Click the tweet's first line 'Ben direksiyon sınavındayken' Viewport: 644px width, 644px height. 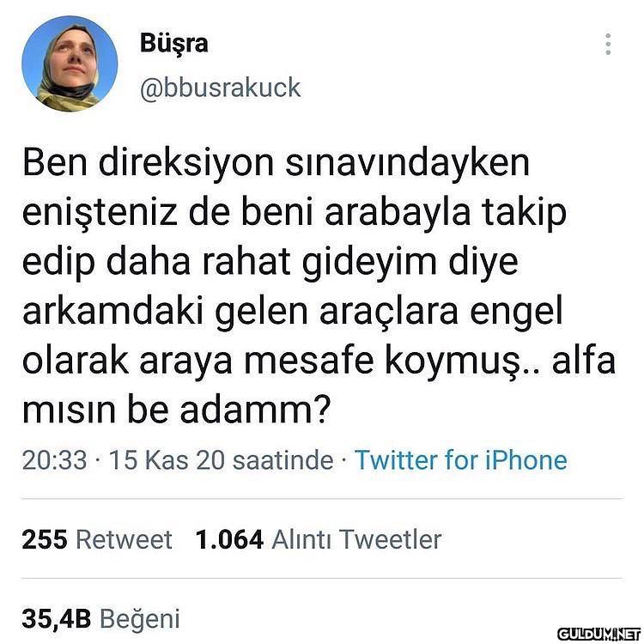click(x=276, y=163)
